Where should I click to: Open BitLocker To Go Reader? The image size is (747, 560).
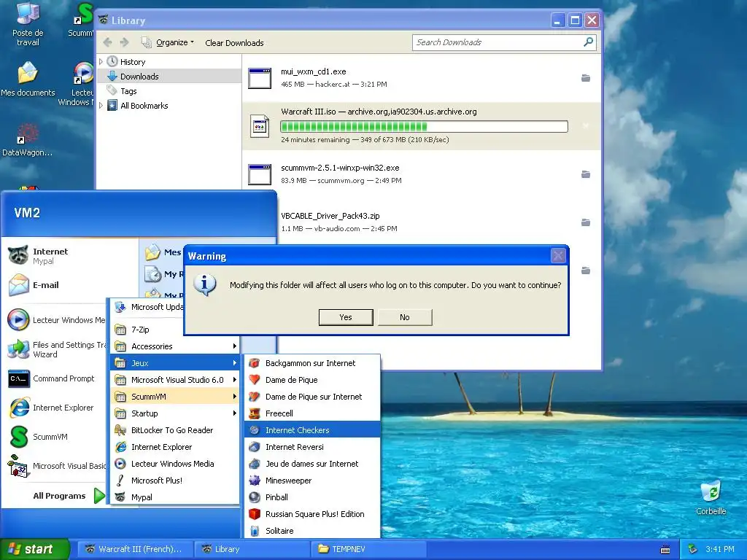174,430
